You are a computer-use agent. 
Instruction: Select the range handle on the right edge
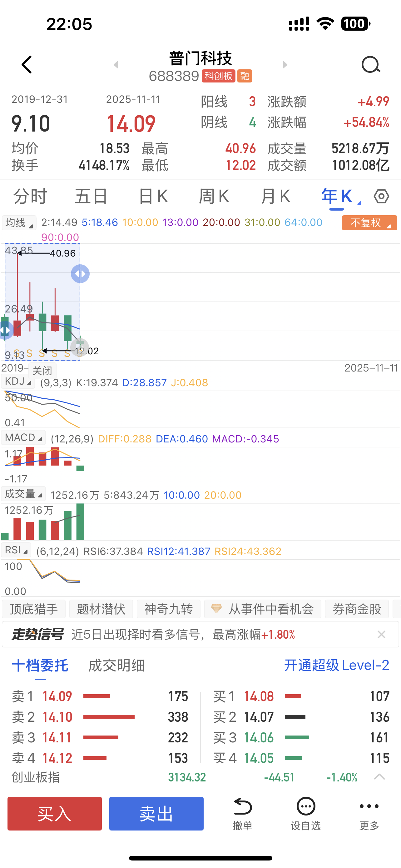tap(80, 274)
